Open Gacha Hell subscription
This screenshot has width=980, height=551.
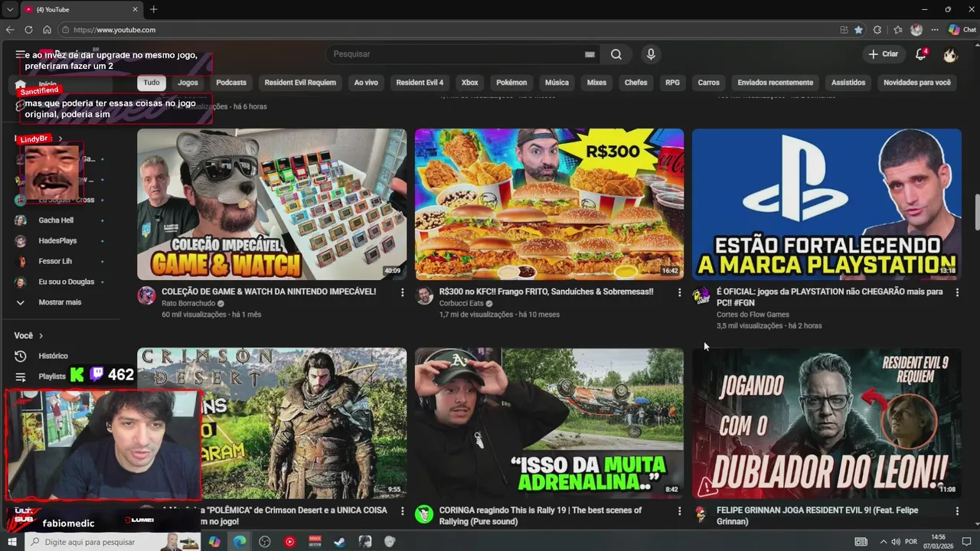click(56, 220)
